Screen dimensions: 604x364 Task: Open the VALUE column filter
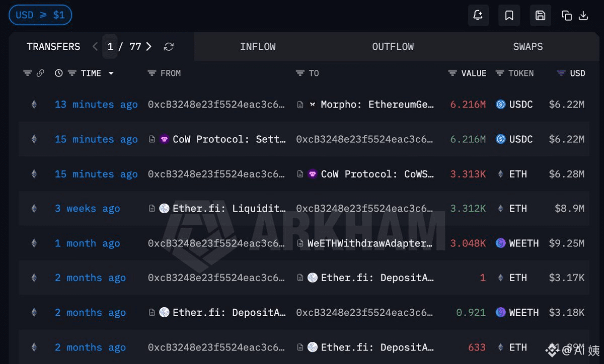452,73
